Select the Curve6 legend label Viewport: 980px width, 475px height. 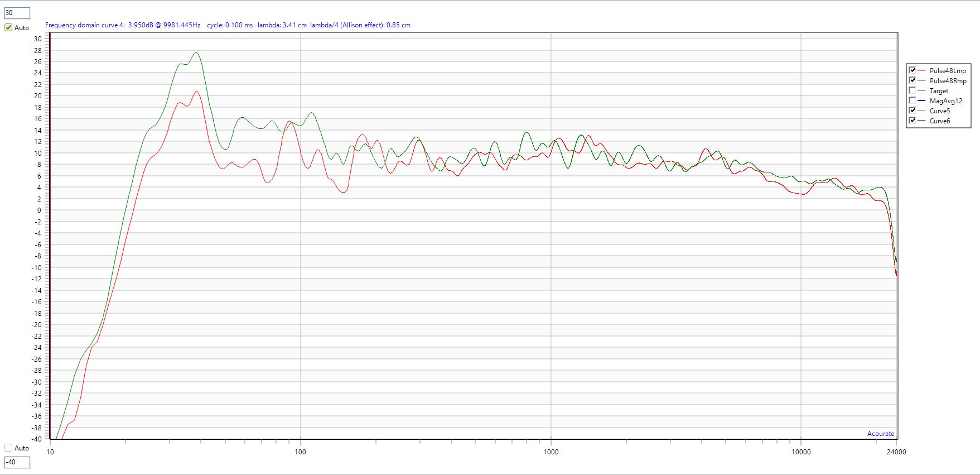tap(940, 121)
